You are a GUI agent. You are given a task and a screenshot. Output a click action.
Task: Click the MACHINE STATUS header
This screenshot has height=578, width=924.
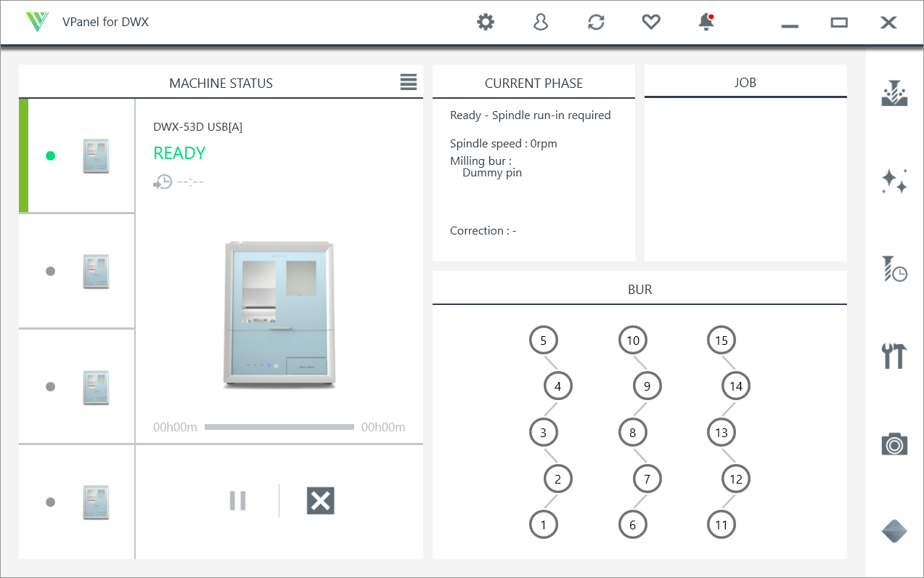click(221, 84)
